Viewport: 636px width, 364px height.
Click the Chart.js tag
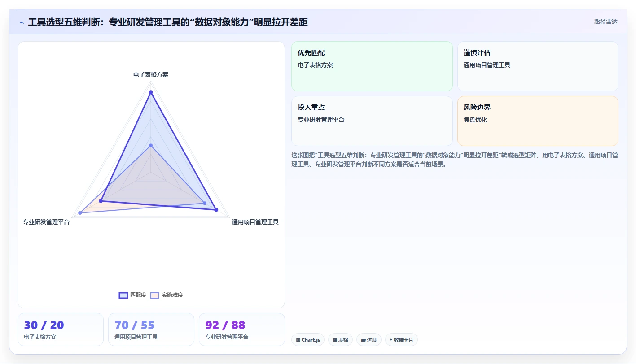point(308,340)
